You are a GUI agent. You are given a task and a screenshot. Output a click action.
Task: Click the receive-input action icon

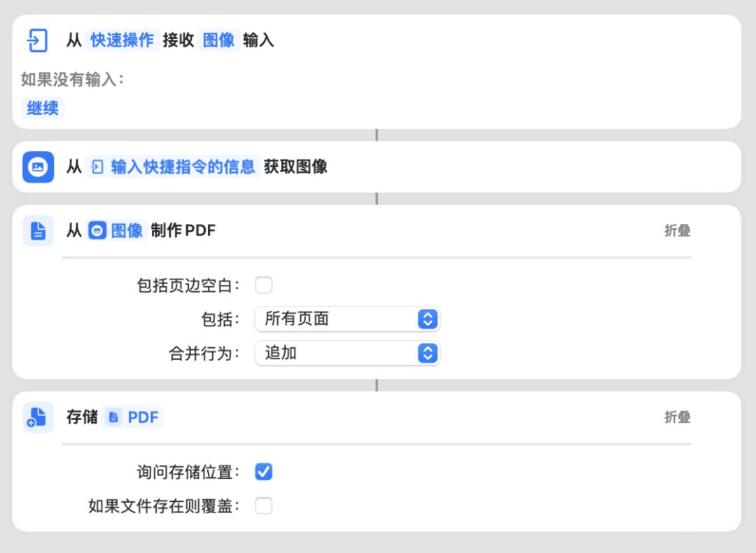point(36,41)
